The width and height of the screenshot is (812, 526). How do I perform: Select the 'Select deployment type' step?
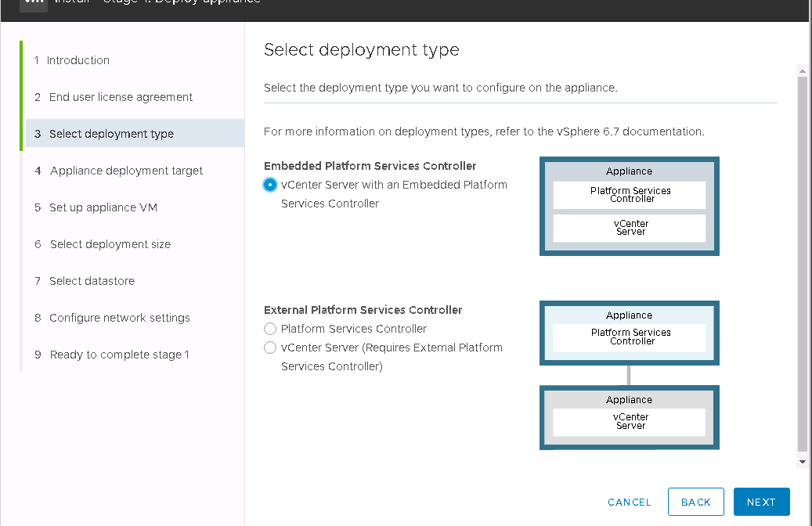point(111,134)
